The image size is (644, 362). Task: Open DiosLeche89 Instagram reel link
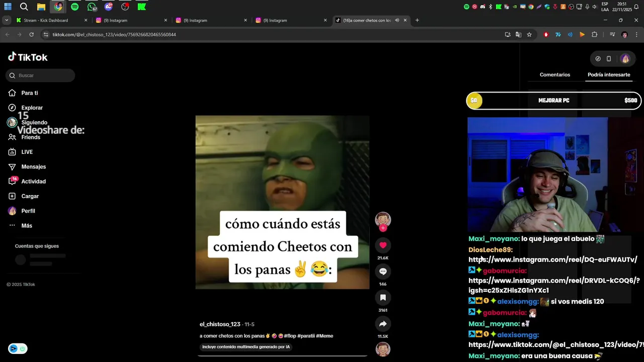552,260
